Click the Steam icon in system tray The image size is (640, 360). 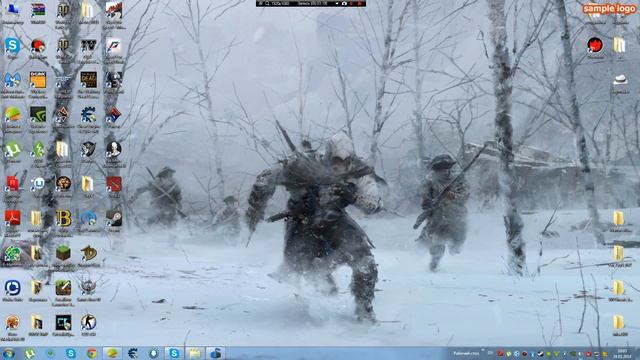pos(540,354)
